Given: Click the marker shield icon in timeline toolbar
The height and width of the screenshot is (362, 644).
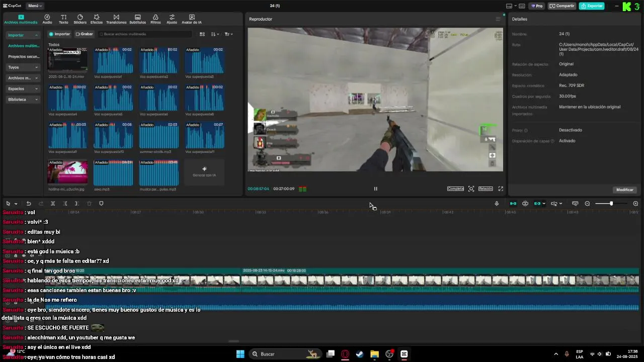Looking at the screenshot, I should [x=101, y=204].
